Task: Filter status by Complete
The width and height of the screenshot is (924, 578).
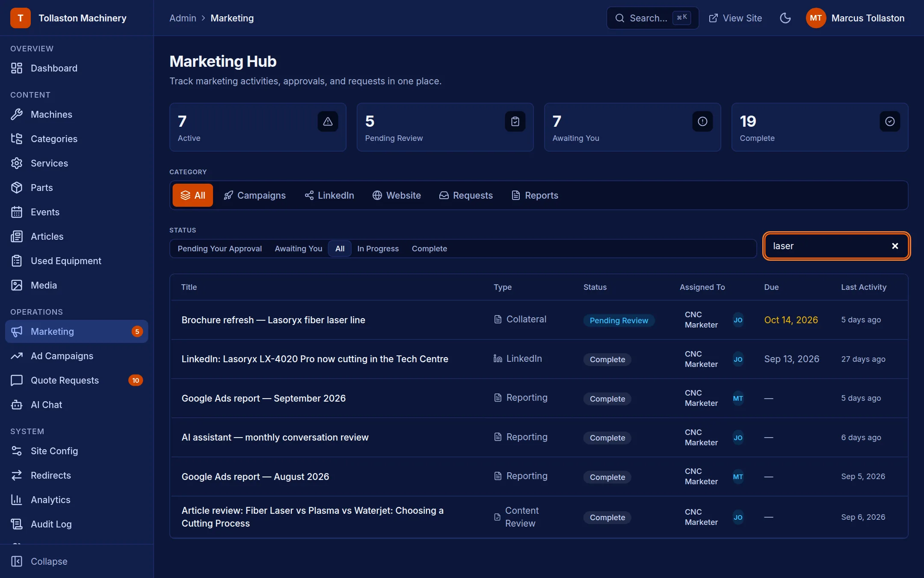Action: pyautogui.click(x=429, y=249)
